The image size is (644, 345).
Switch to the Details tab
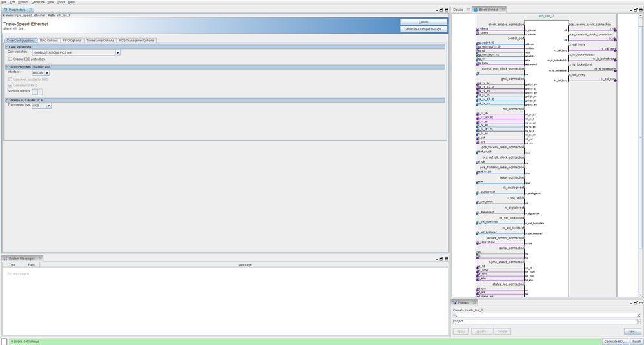pyautogui.click(x=458, y=10)
